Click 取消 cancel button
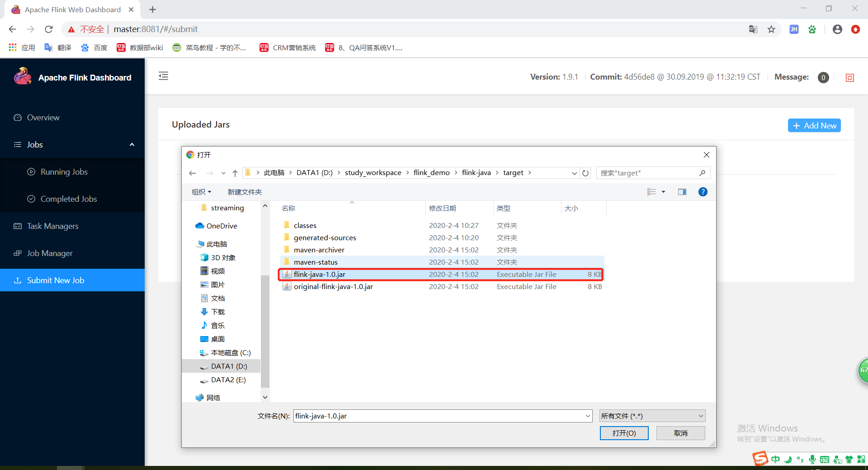The height and width of the screenshot is (470, 868). (680, 433)
